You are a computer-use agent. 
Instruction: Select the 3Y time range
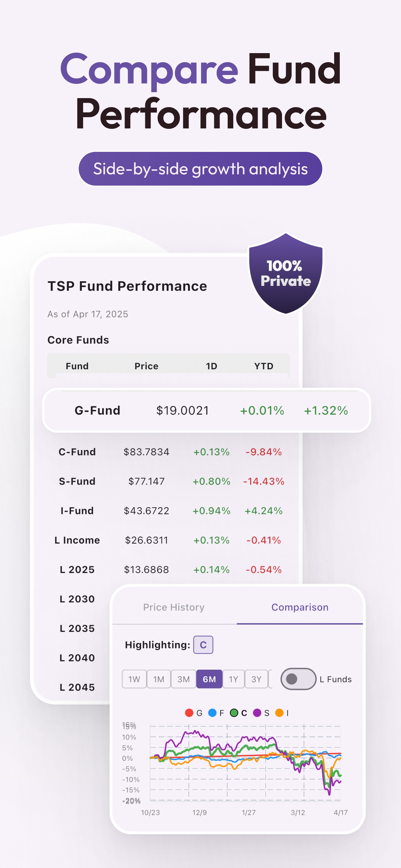click(256, 679)
